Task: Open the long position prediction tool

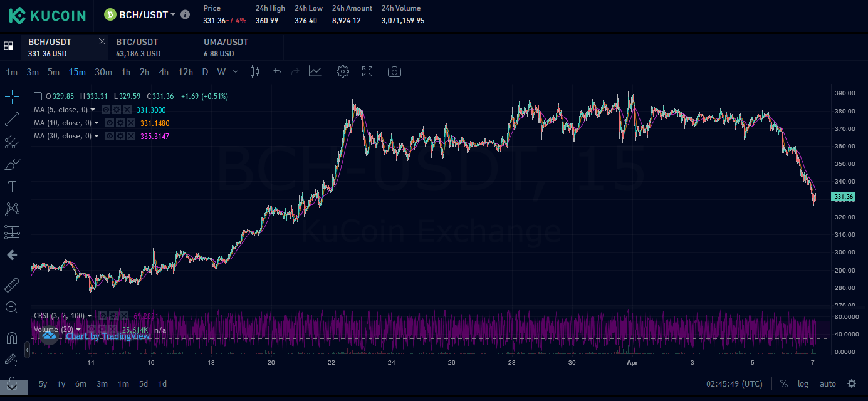Action: [x=12, y=232]
